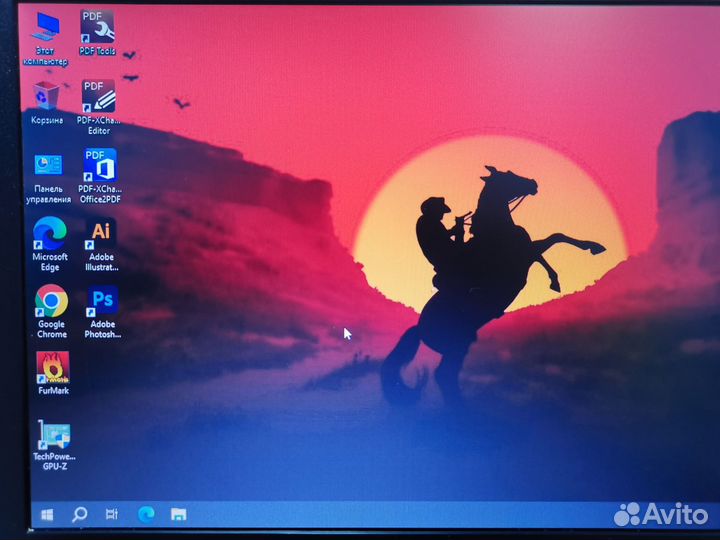The width and height of the screenshot is (720, 540).
Task: Click the Microsoft Edge desktop shortcut
Action: [x=49, y=235]
